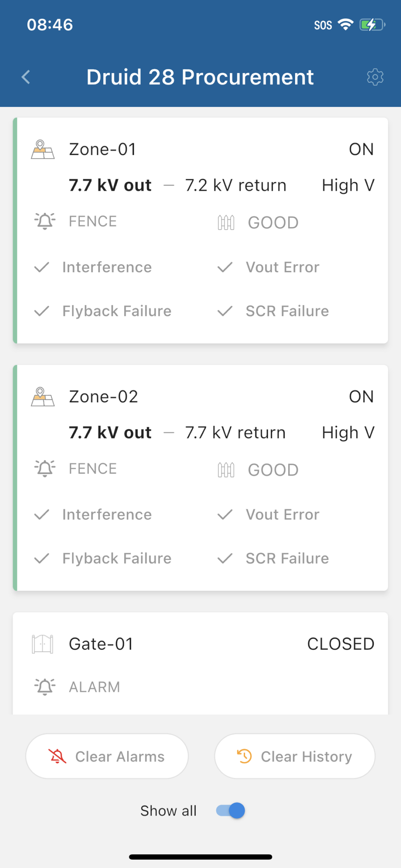Tap Zone-01 fence GOOD status icon

point(226,223)
